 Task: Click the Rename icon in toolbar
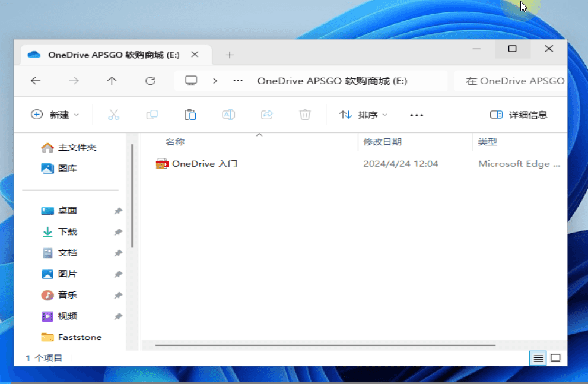228,115
